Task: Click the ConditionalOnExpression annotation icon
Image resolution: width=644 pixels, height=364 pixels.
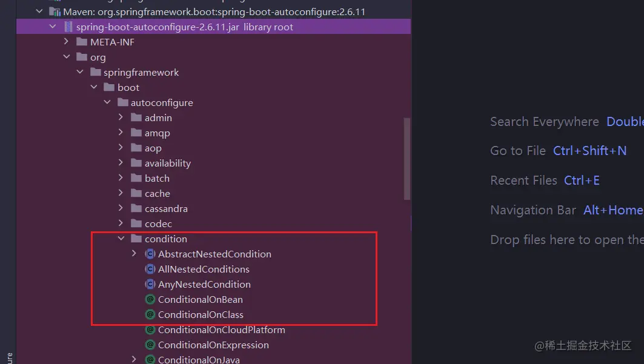Action: (x=150, y=345)
